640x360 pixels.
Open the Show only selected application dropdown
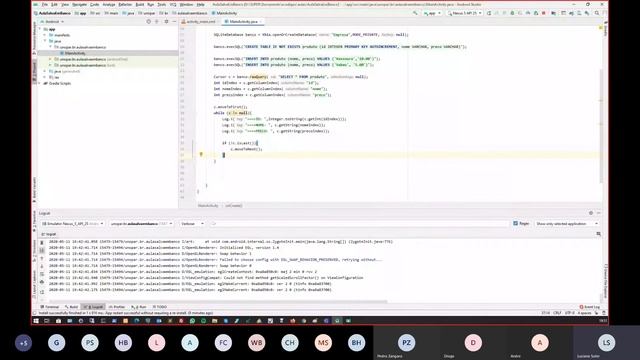pos(567,224)
